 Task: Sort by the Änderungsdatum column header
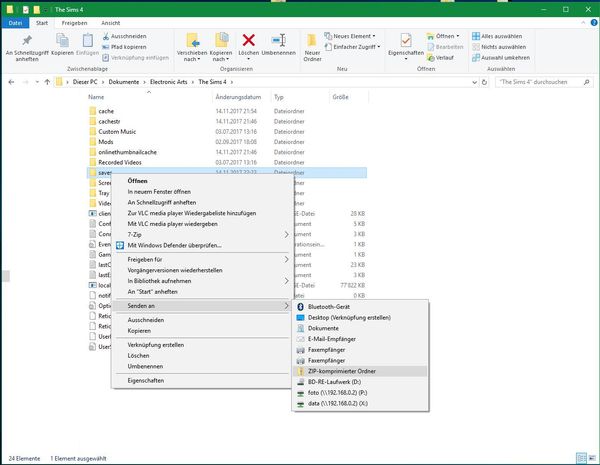click(241, 97)
